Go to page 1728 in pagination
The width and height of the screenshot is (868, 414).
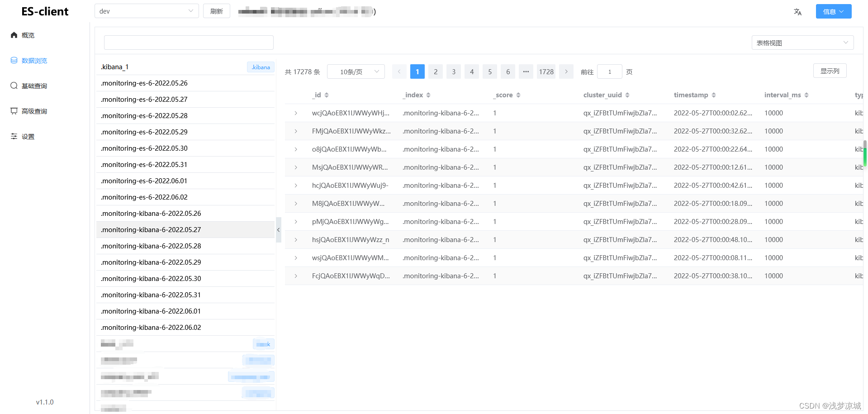(x=546, y=71)
